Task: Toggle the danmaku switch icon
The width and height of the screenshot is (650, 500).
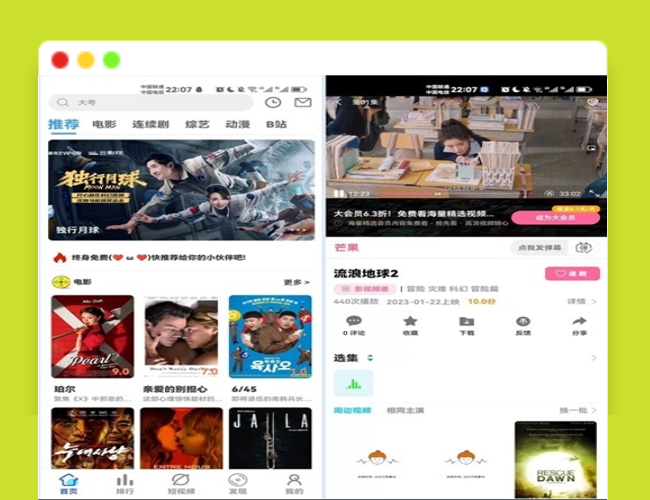Action: click(x=584, y=248)
